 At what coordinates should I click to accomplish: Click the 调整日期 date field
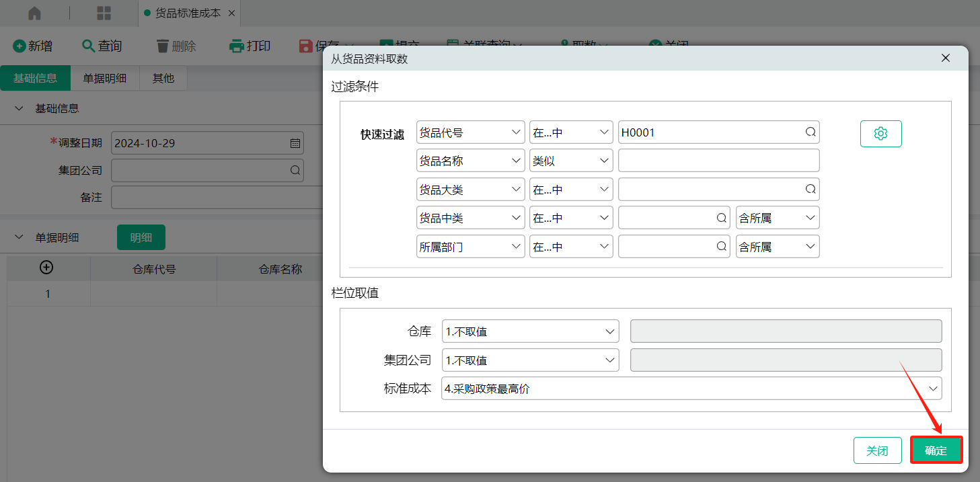[x=207, y=143]
